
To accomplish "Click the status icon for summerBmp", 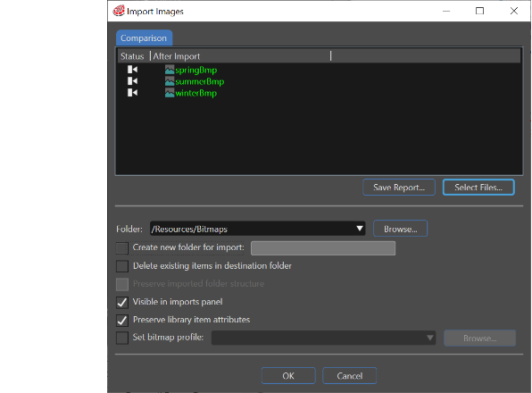I will [x=132, y=81].
